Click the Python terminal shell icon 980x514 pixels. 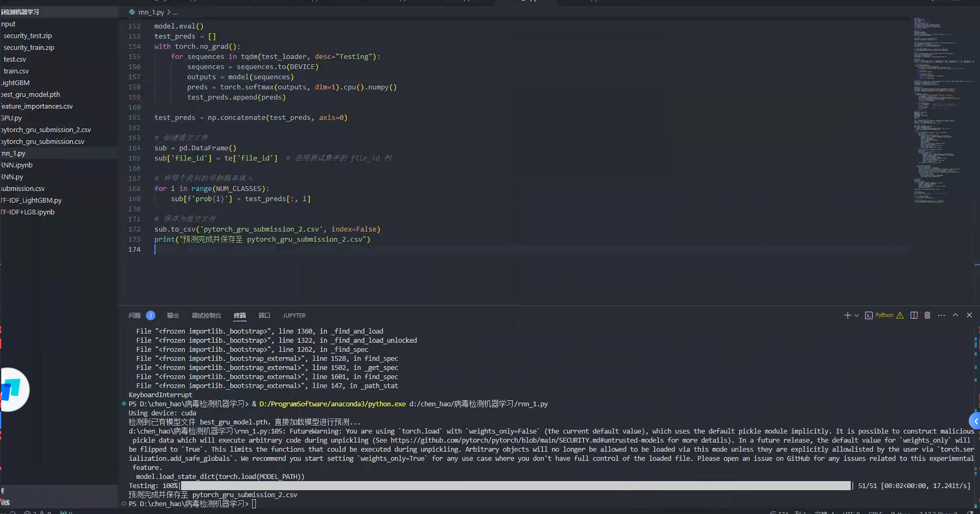click(868, 315)
